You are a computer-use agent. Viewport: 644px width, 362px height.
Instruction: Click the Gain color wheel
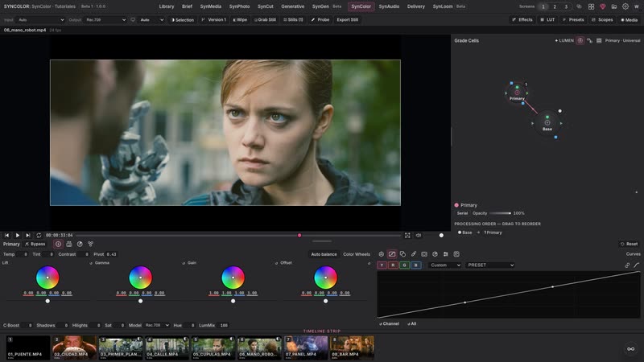pos(233,278)
